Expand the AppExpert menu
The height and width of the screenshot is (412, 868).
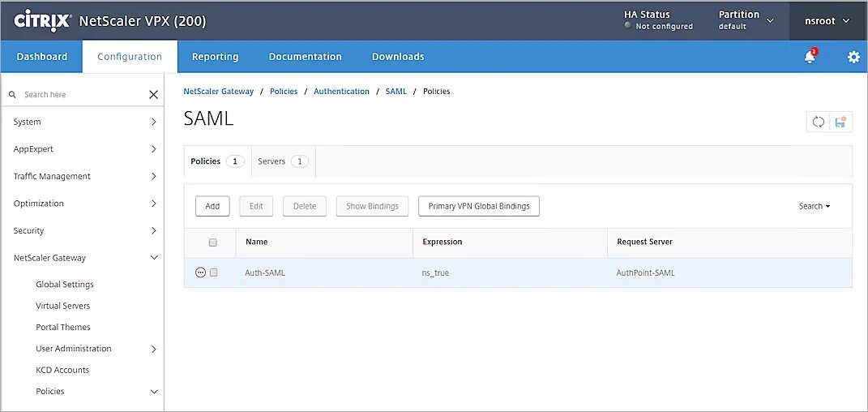(82, 149)
